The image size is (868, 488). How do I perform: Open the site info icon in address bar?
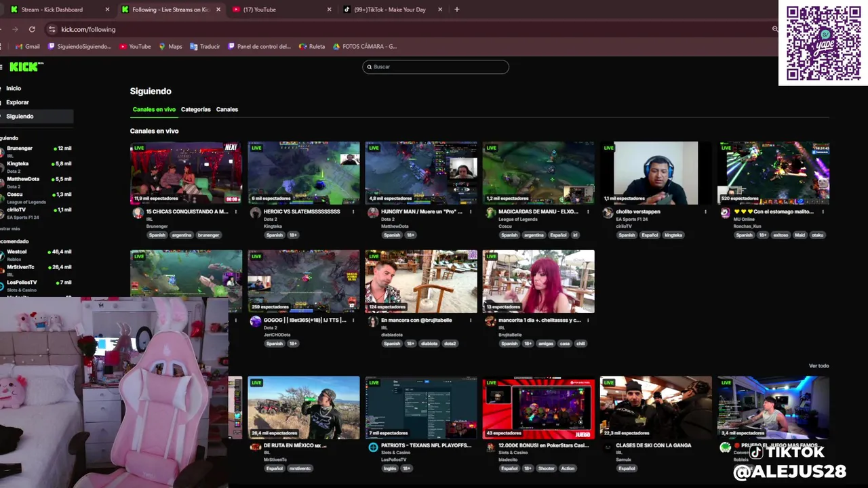click(x=52, y=29)
